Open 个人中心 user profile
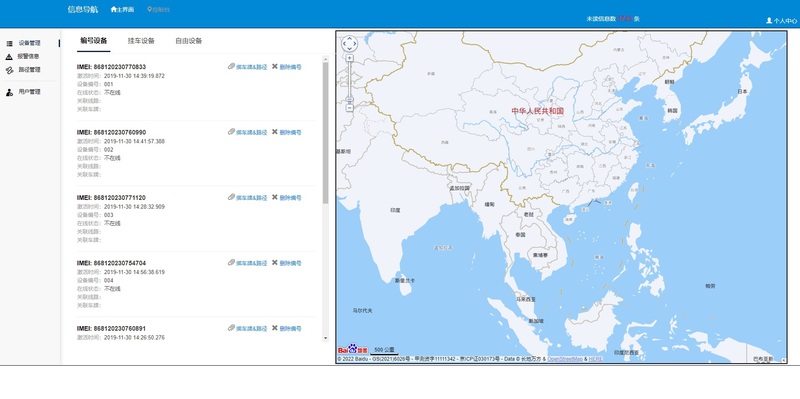 (x=781, y=21)
